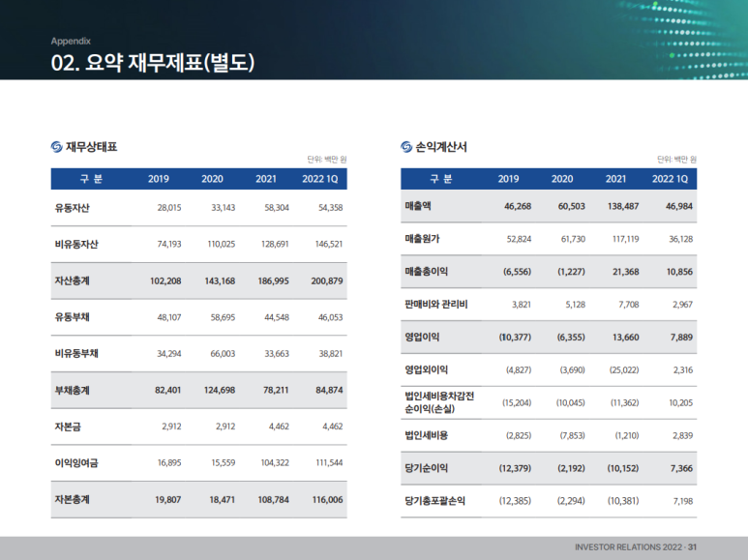Screen dimensions: 748x560
Task: Click the 법인세비용차감전 순이익(손실) row label
Action: (x=439, y=402)
